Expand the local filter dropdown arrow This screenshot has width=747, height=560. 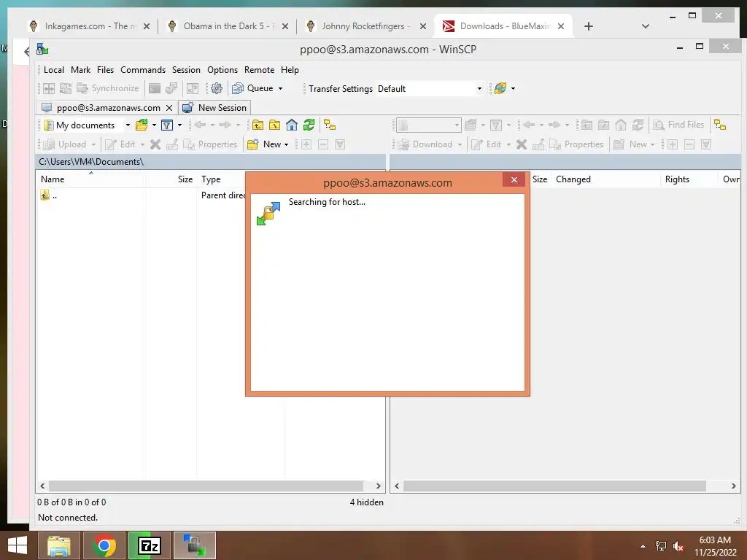tap(179, 125)
